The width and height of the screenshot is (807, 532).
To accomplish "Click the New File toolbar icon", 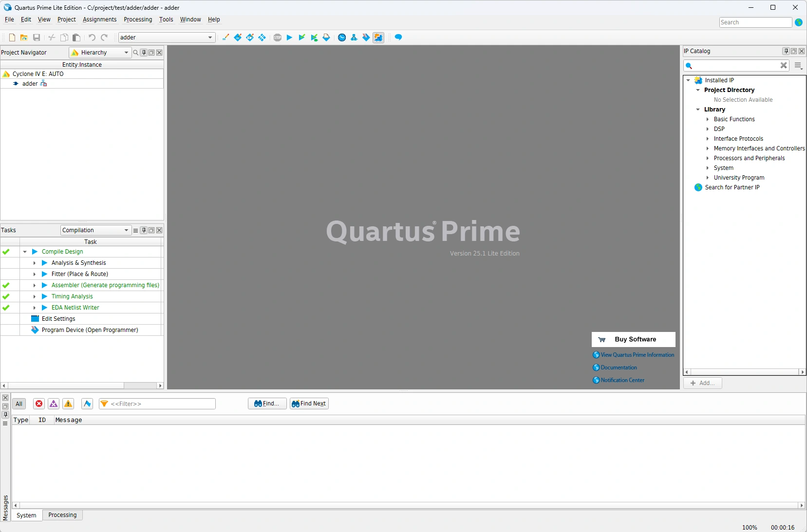I will [12, 37].
